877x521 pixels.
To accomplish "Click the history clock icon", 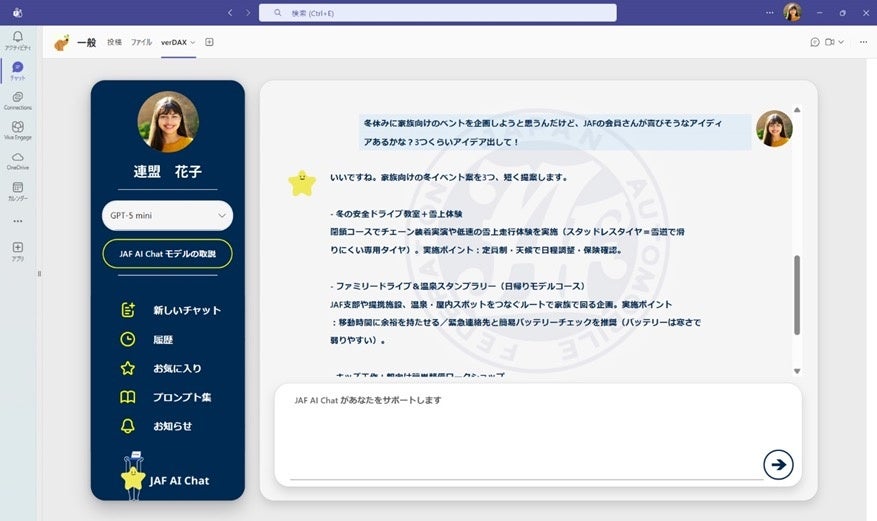I will coord(128,339).
